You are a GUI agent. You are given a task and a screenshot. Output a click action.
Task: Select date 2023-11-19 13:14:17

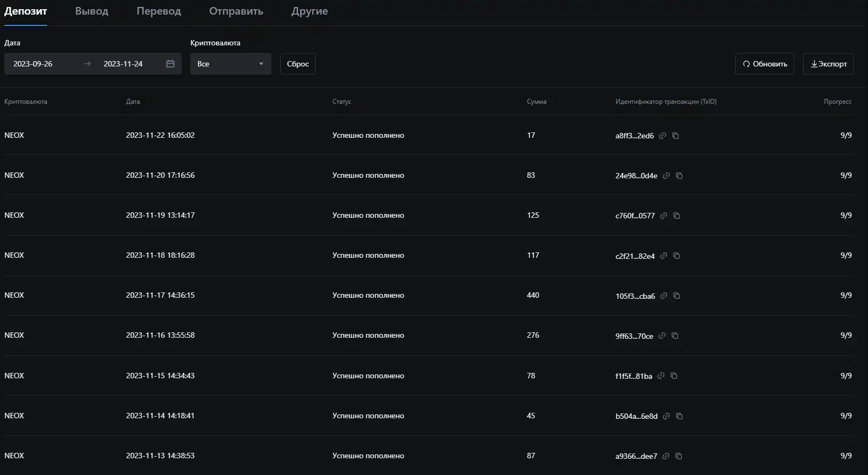coord(160,215)
